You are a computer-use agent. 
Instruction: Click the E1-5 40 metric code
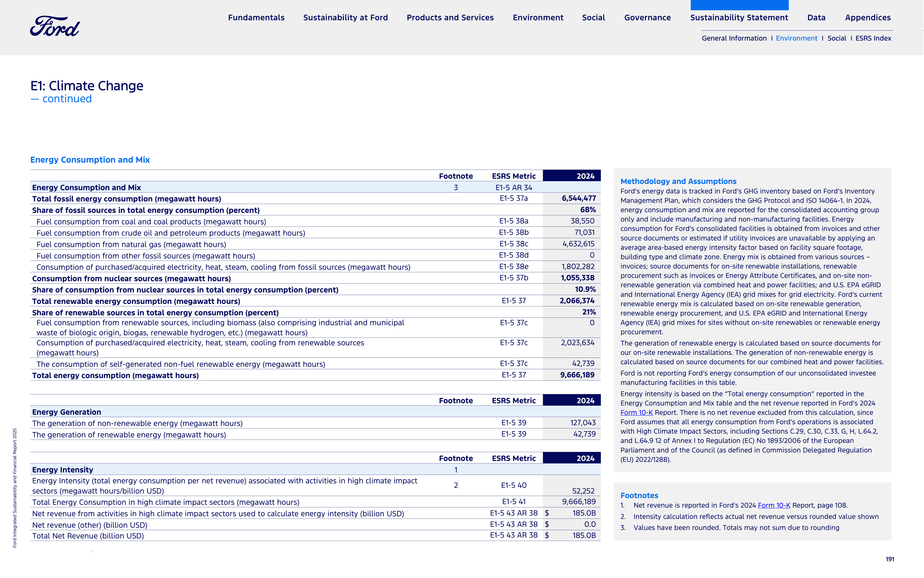(514, 485)
